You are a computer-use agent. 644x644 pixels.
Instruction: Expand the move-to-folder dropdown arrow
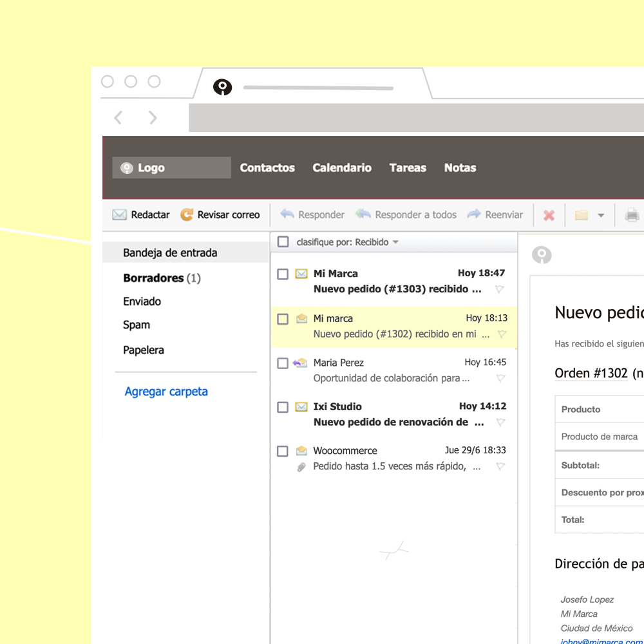tap(601, 215)
